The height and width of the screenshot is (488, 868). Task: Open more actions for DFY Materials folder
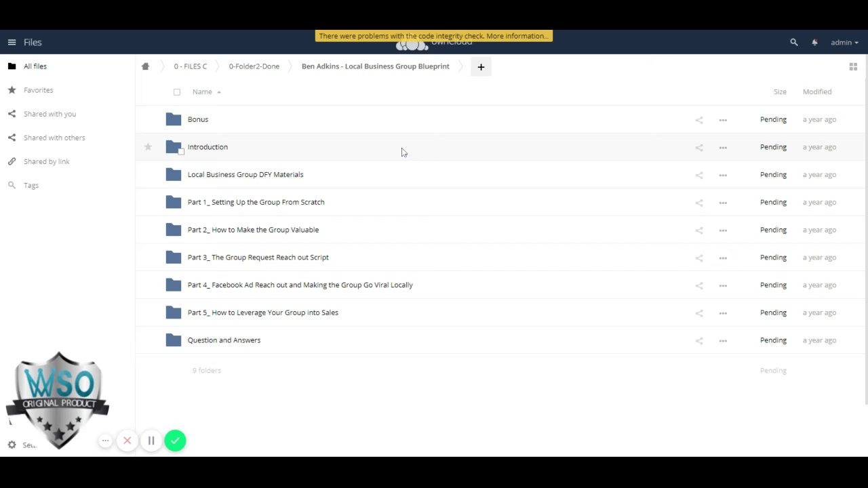coord(723,175)
